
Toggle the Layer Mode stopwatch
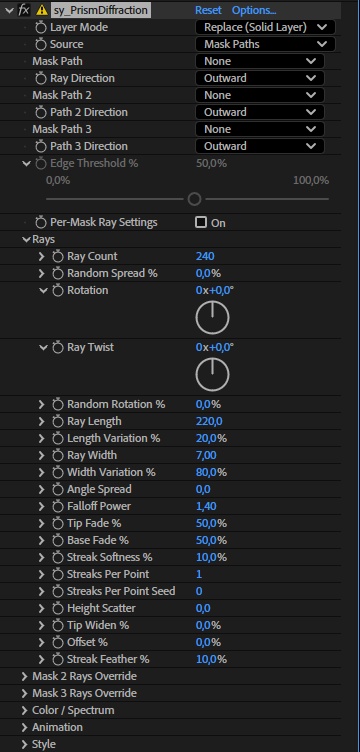tap(41, 27)
